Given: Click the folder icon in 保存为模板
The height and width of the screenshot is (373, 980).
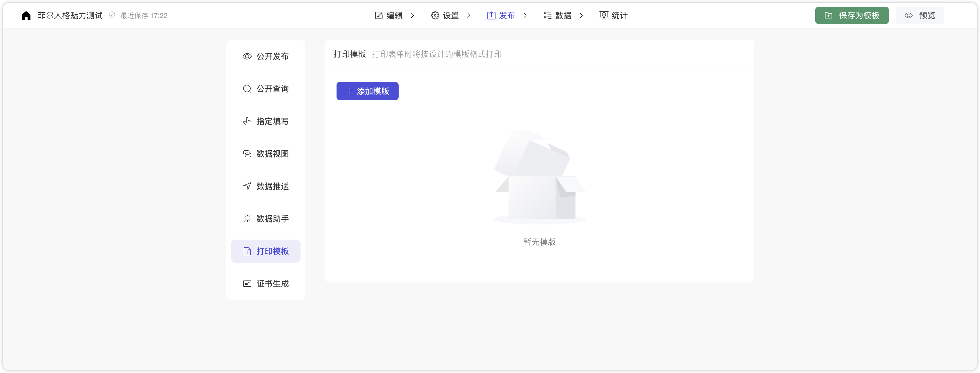Looking at the screenshot, I should tap(829, 15).
